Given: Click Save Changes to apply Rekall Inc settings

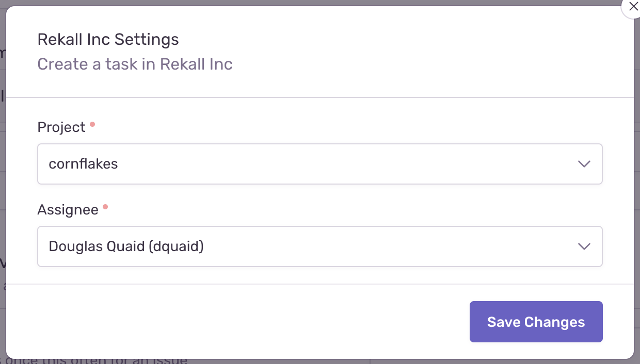Looking at the screenshot, I should [x=536, y=322].
